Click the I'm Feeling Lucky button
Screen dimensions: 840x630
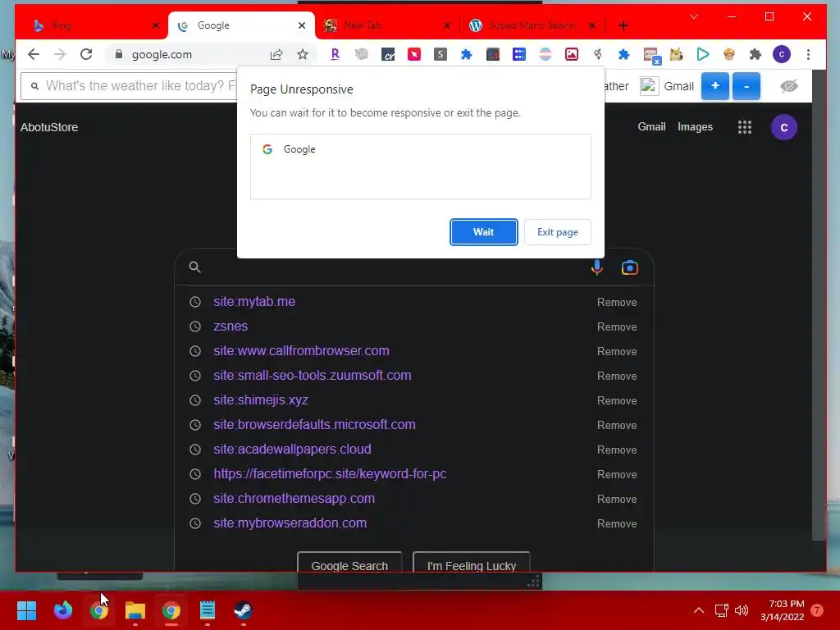coord(472,563)
